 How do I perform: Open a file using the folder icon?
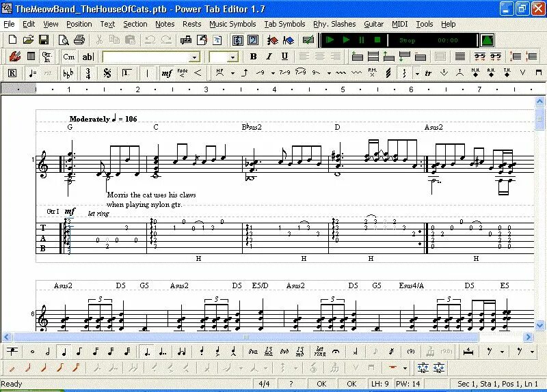point(28,40)
